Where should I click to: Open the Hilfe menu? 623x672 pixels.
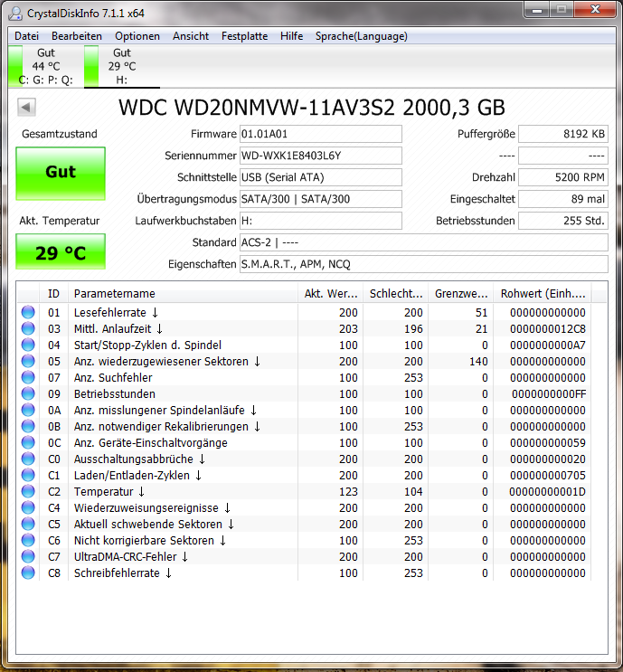(x=291, y=36)
